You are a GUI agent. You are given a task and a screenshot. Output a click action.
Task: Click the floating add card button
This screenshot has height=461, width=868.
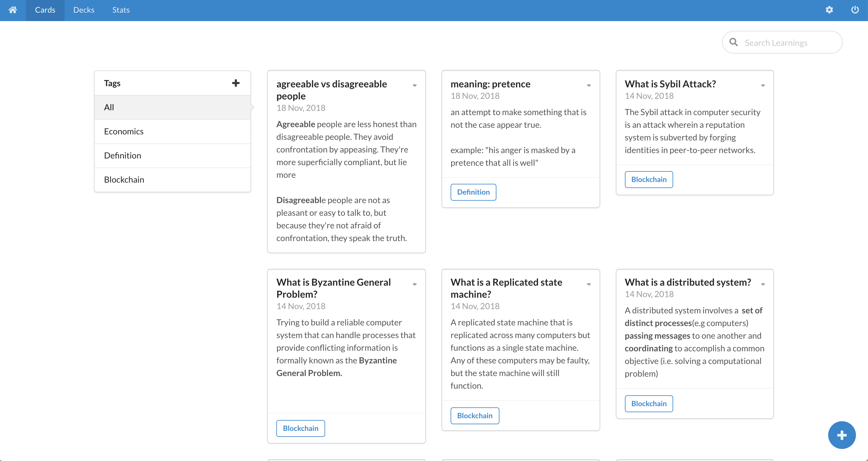coord(841,435)
